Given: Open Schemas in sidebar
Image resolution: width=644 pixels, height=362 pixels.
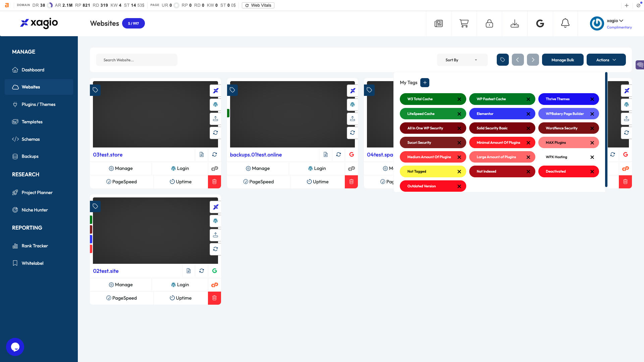Looking at the screenshot, I should coord(39,139).
